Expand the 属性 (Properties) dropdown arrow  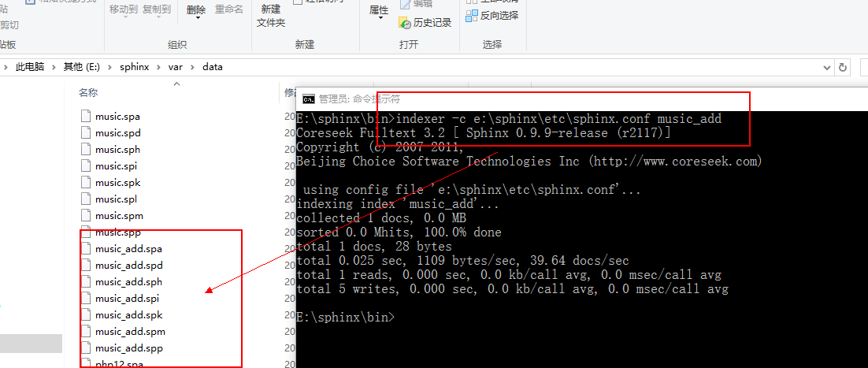point(379,19)
